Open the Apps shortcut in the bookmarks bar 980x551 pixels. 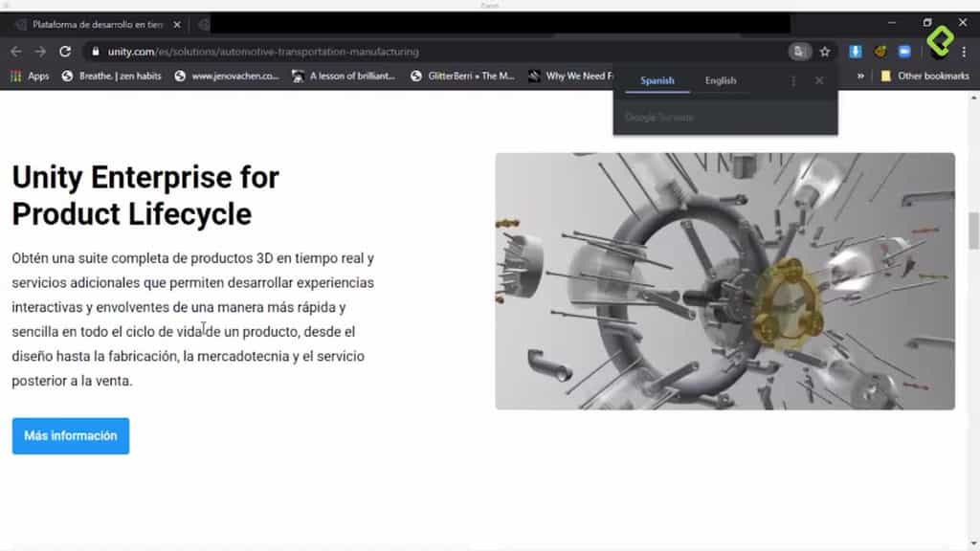click(30, 77)
